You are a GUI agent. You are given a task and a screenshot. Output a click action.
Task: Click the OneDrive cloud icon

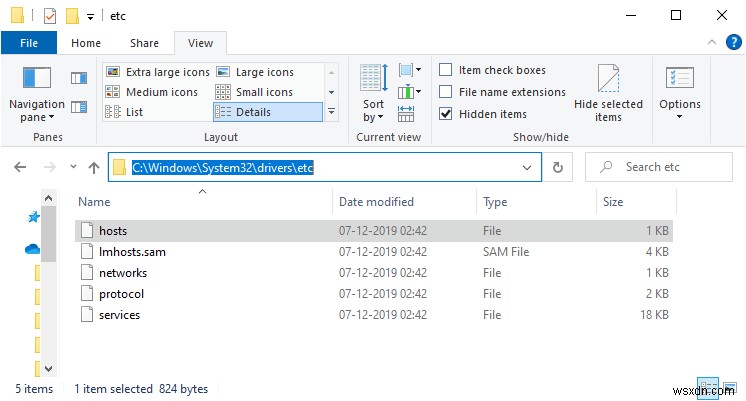coord(33,250)
